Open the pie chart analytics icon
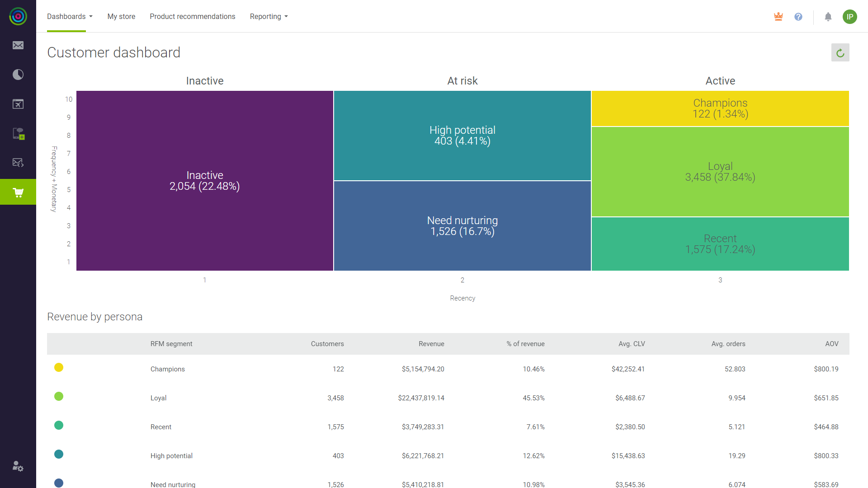Screen dimensions: 868x488 click(x=18, y=75)
